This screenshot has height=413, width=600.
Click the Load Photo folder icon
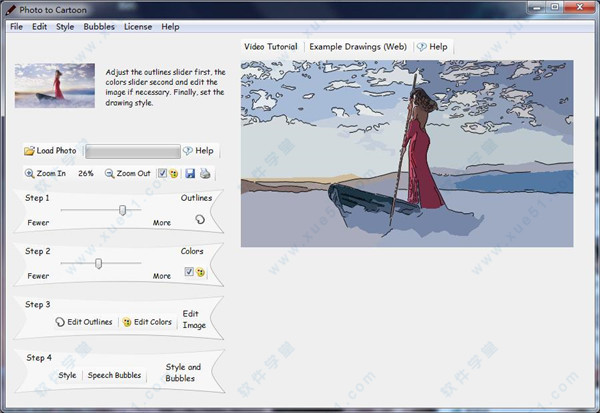click(x=29, y=151)
